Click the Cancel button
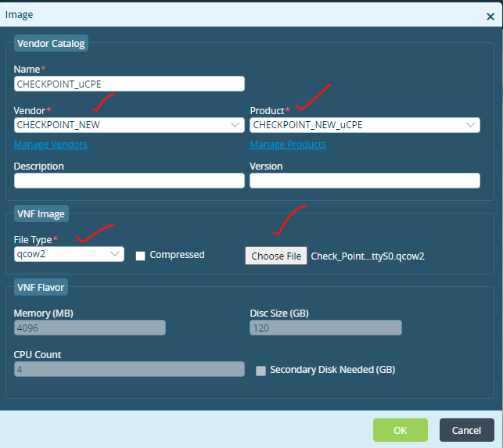 [467, 430]
